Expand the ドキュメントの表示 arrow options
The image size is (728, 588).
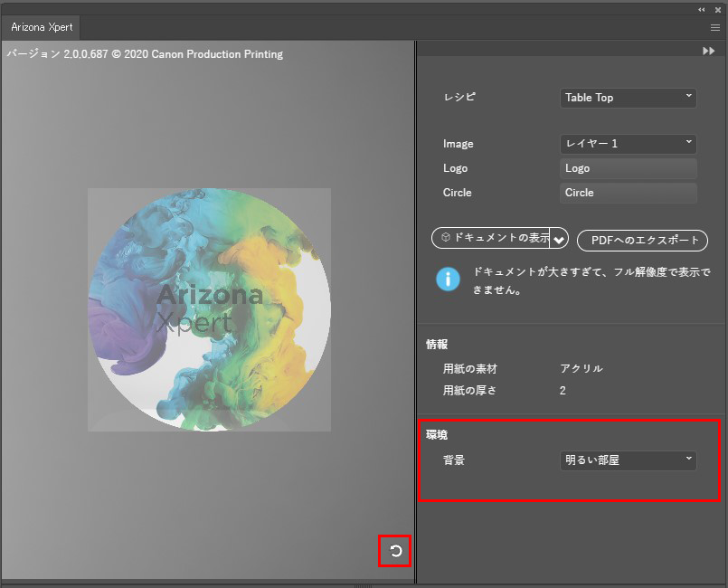[559, 239]
